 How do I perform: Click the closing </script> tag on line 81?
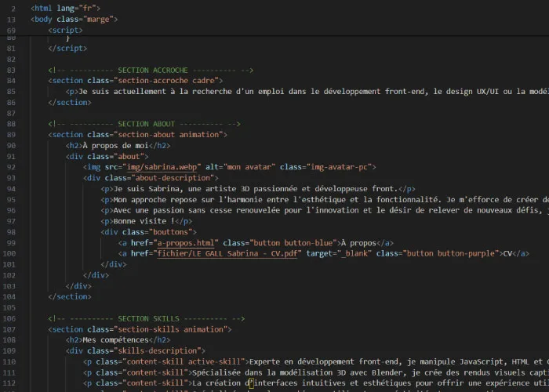click(x=67, y=48)
